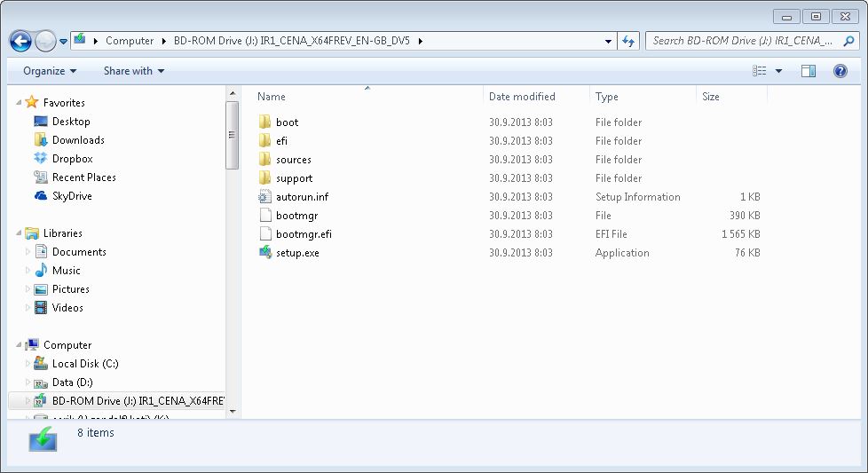868x473 pixels.
Task: Collapse the Libraries group
Action: [19, 233]
